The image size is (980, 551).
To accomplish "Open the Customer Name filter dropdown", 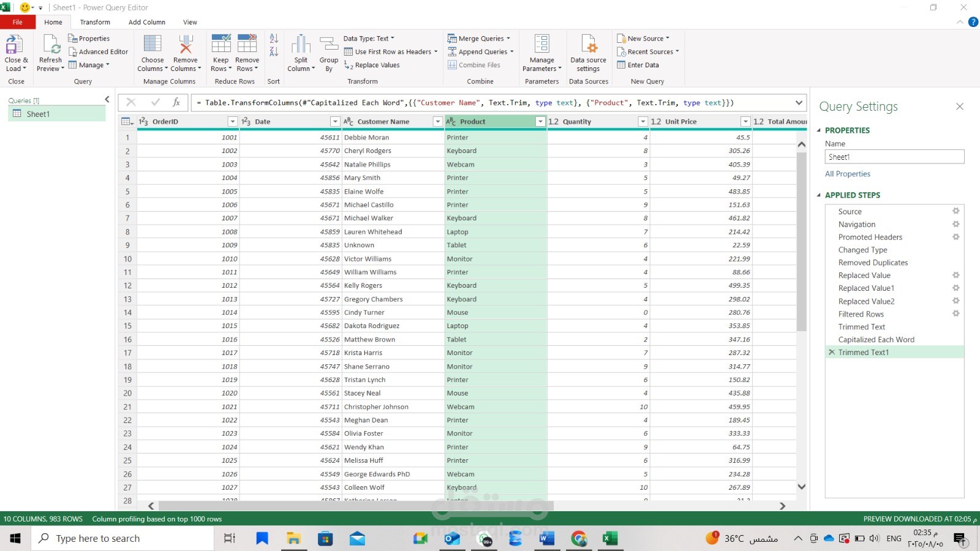I will [x=438, y=121].
